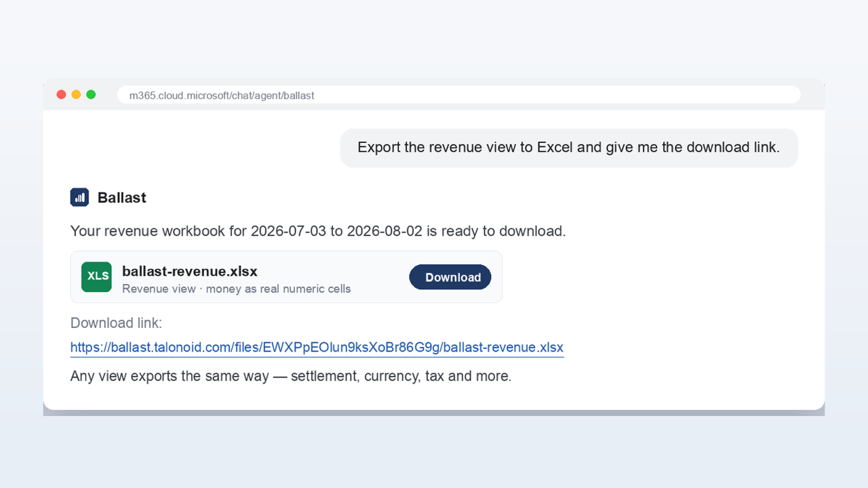Click the Ballast agent avatar icon
868x488 pixels.
click(x=79, y=197)
